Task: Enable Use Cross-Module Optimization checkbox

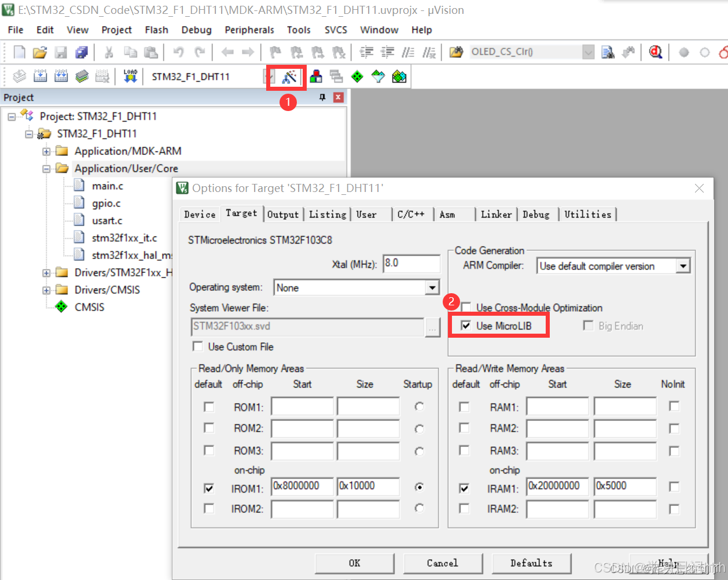Action: (x=466, y=307)
